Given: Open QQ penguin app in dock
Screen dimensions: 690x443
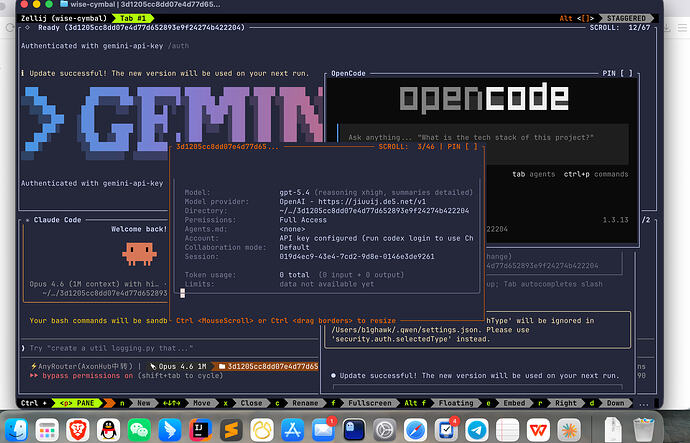Looking at the screenshot, I should pos(108,429).
